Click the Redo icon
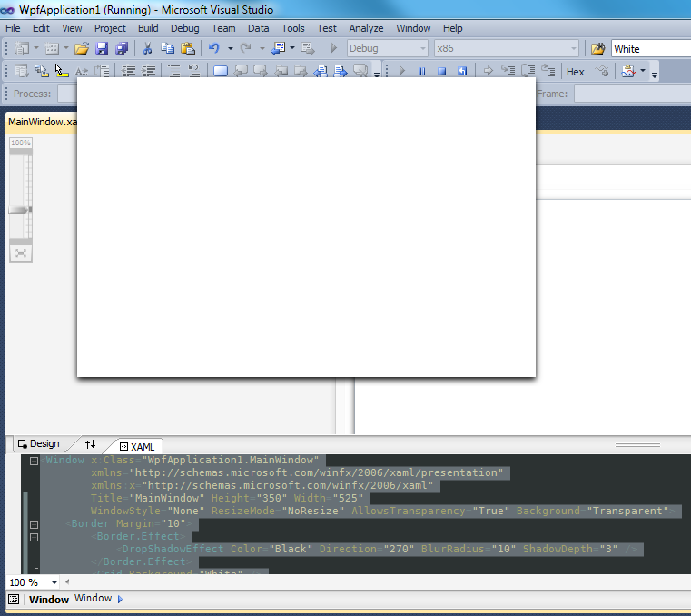The height and width of the screenshot is (616, 691). pos(245,48)
